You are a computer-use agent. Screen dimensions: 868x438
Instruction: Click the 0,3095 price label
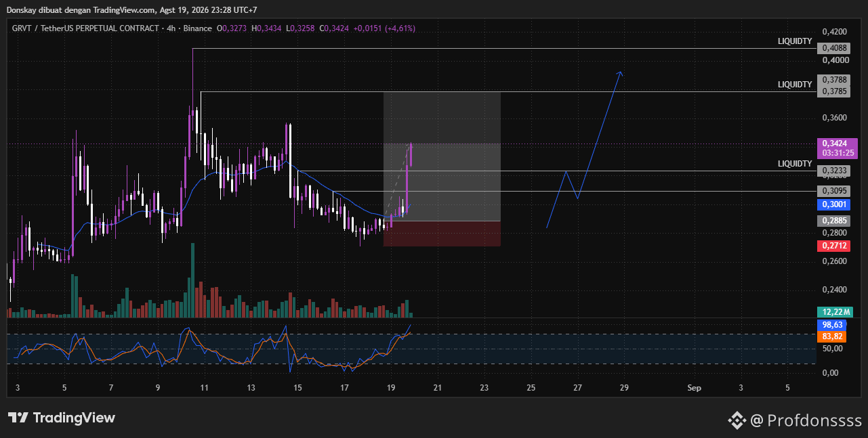(x=833, y=191)
